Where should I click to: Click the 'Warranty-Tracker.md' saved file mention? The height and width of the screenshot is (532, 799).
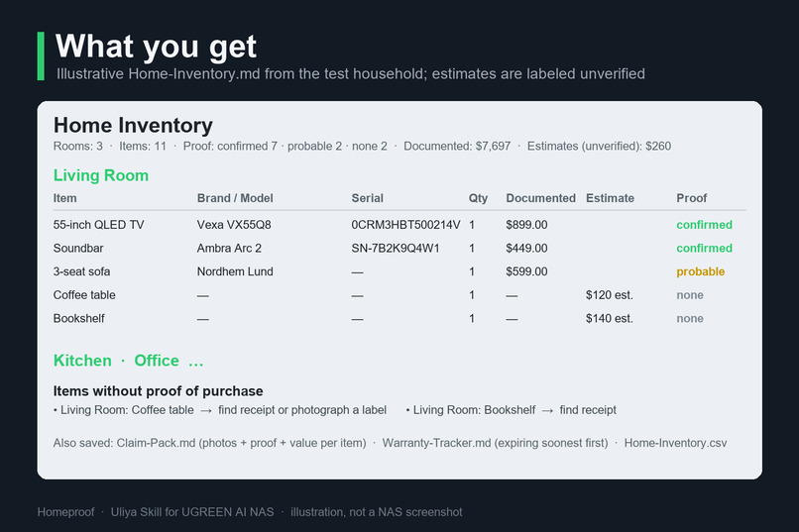point(437,443)
